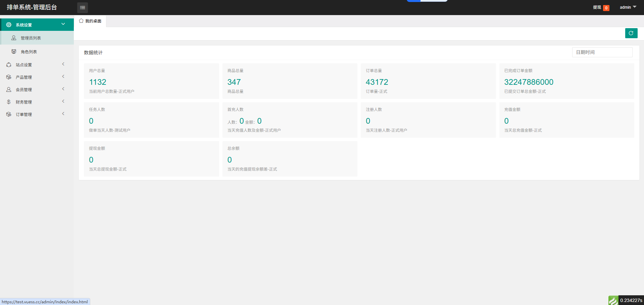644x305 pixels.
Task: Open the admin user dropdown
Action: (x=628, y=7)
